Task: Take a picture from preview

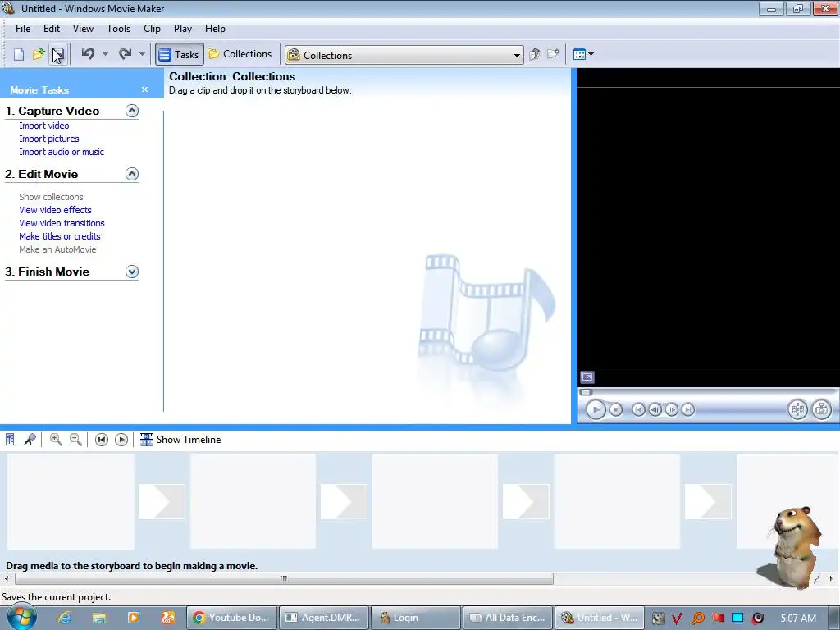Action: 821,410
